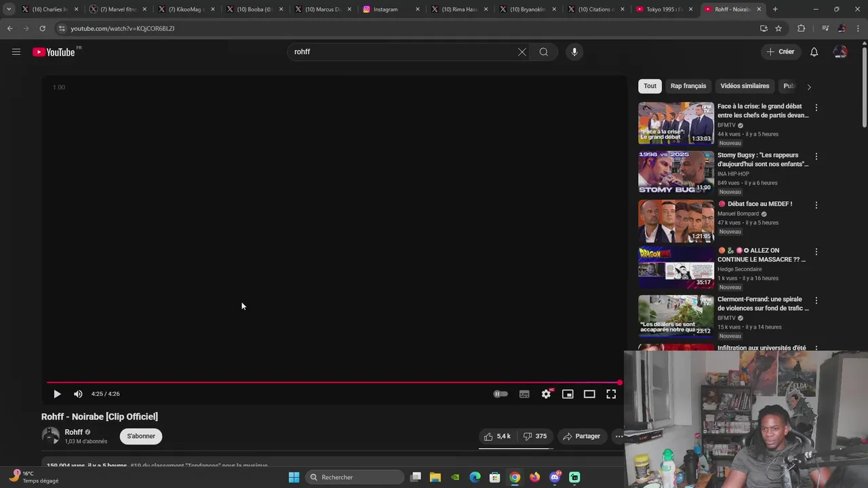
Task: Click the Créer button
Action: [780, 52]
